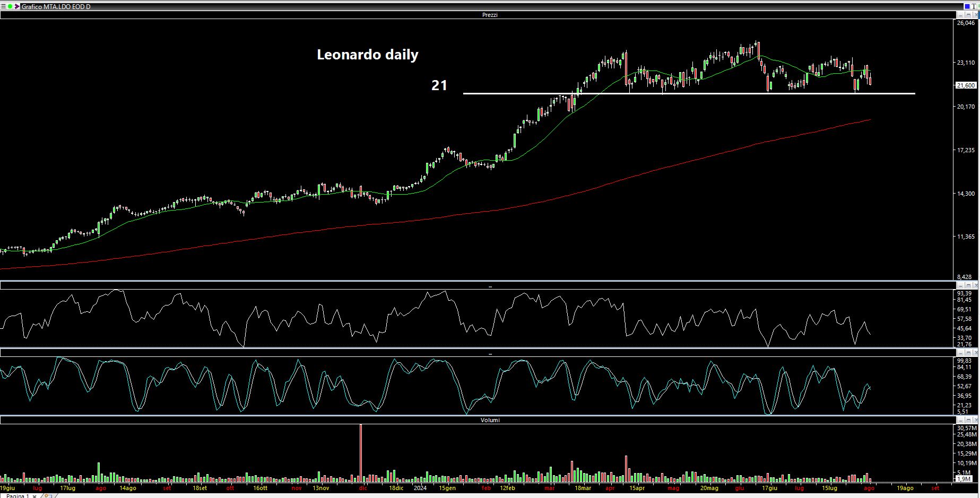Close the two-line stochastic panel
This screenshot has width=980, height=498.
[975, 353]
